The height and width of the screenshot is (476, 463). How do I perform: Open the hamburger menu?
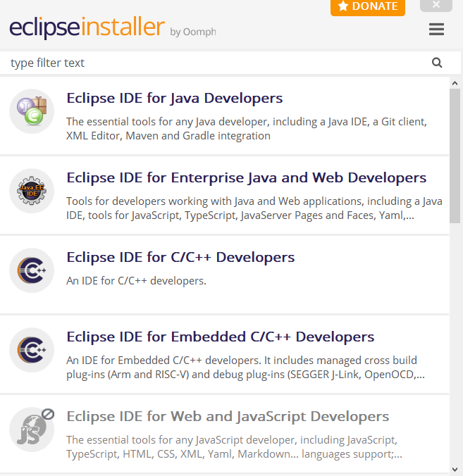436,29
